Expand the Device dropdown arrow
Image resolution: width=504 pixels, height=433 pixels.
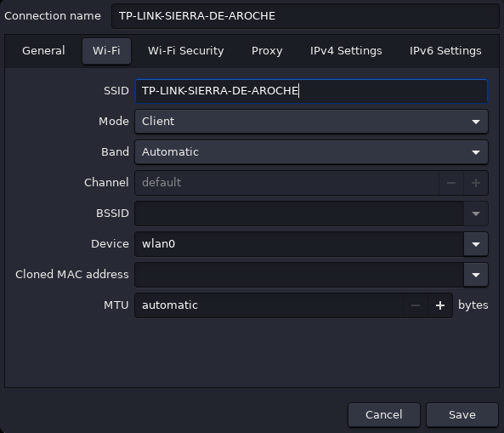[x=476, y=244]
